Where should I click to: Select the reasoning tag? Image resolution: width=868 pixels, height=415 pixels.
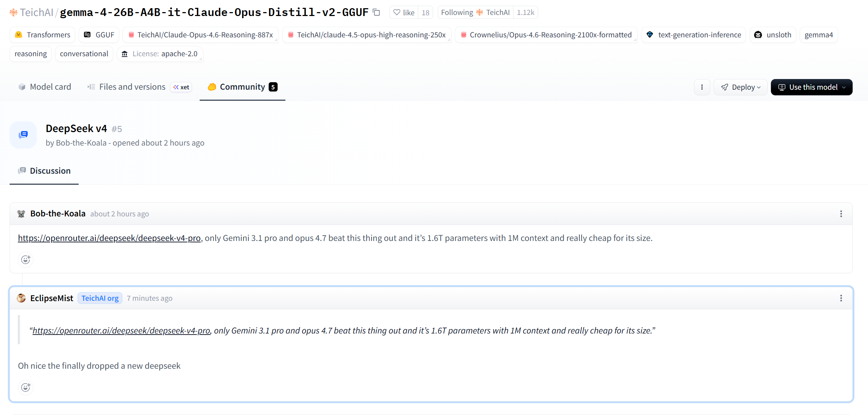click(31, 54)
